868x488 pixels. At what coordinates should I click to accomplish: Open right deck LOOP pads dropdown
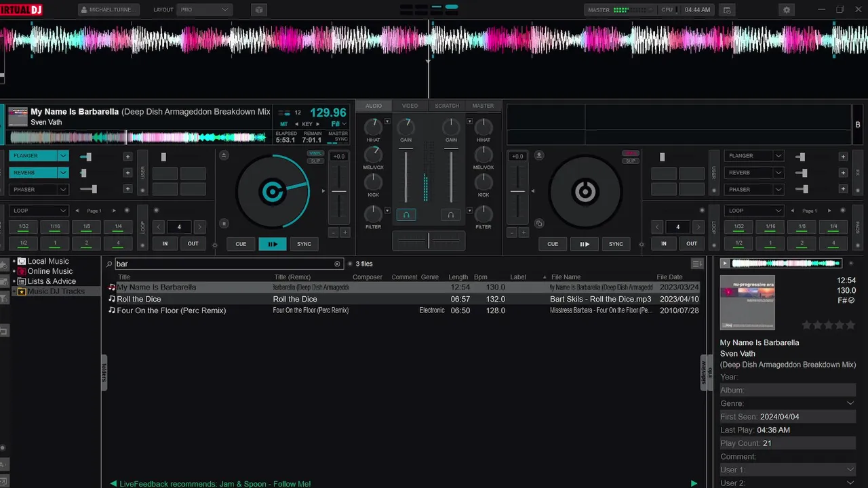pyautogui.click(x=754, y=211)
